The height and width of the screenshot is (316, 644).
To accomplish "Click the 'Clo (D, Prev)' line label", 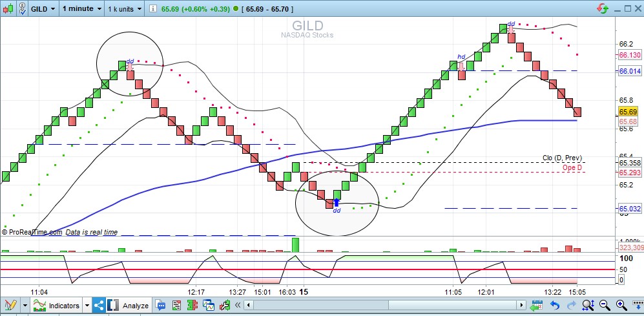I will click(x=562, y=158).
